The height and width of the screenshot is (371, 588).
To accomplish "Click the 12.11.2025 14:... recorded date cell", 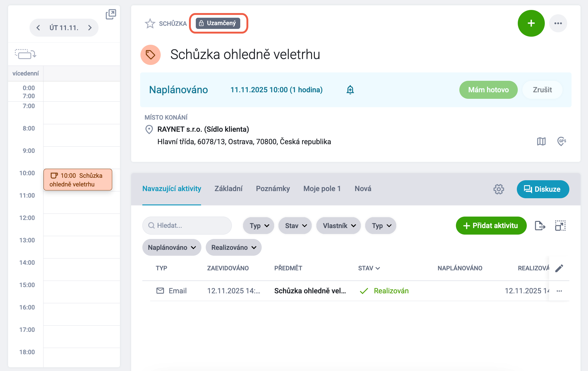I will [x=234, y=291].
